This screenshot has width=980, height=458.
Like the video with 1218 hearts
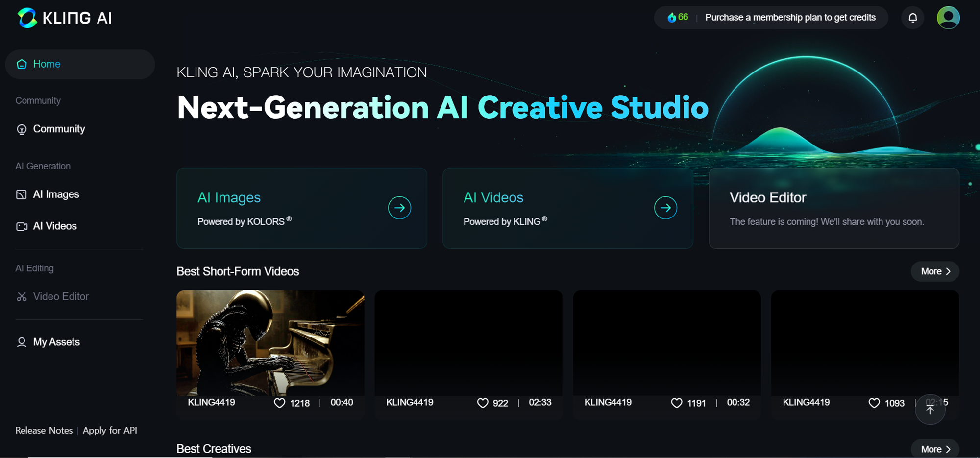click(x=279, y=403)
